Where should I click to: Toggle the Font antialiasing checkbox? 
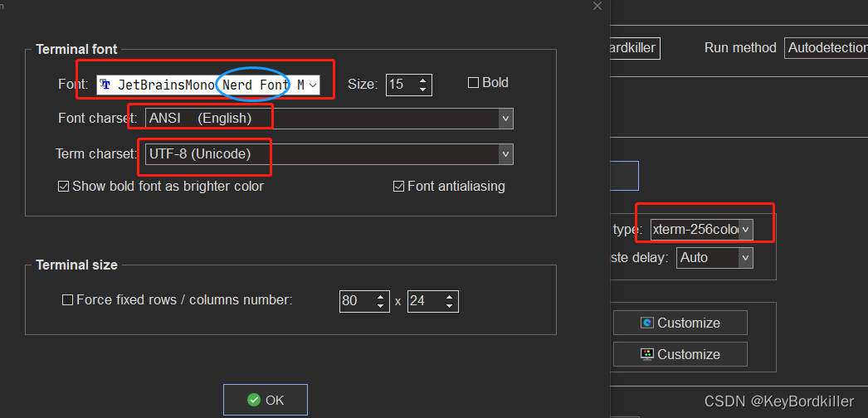398,187
